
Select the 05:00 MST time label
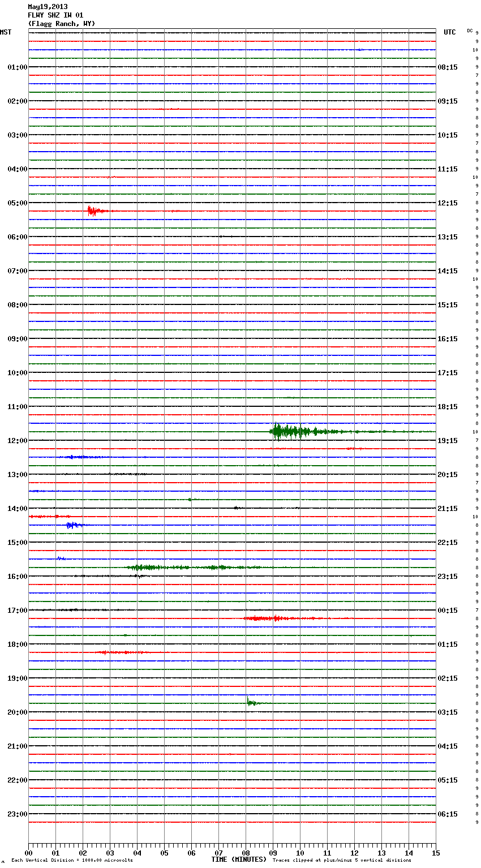[18, 203]
